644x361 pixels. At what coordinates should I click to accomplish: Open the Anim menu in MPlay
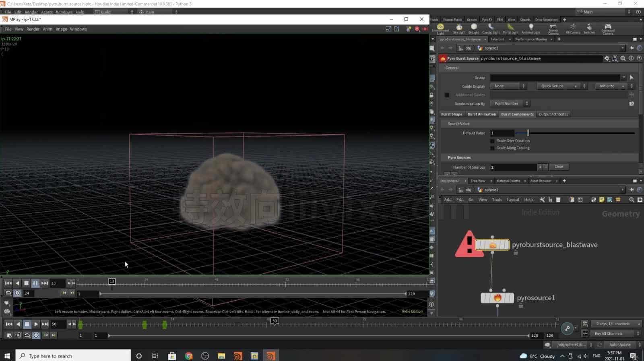pos(47,29)
